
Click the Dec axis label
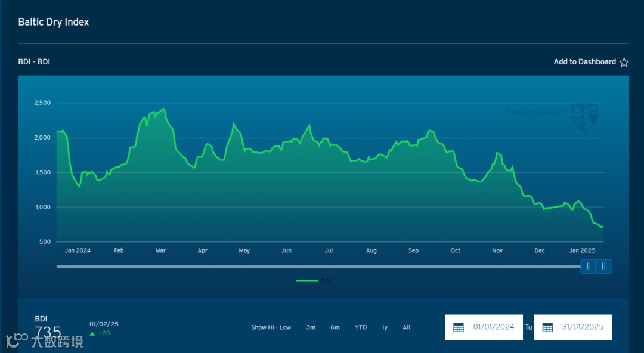pyautogui.click(x=540, y=250)
